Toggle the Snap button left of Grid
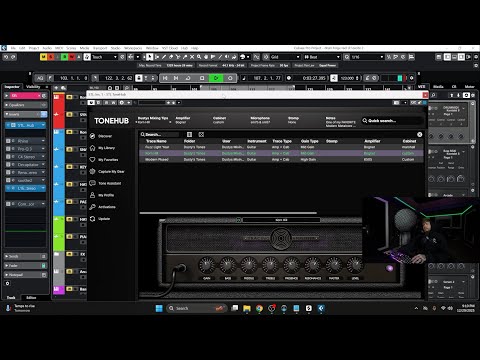The image size is (480, 360). tap(266, 57)
